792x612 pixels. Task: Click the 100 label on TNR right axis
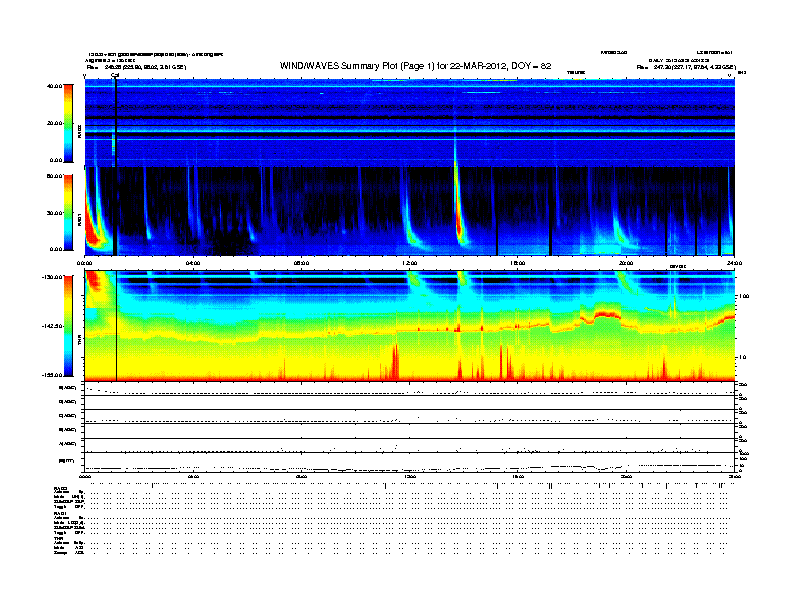pyautogui.click(x=744, y=296)
